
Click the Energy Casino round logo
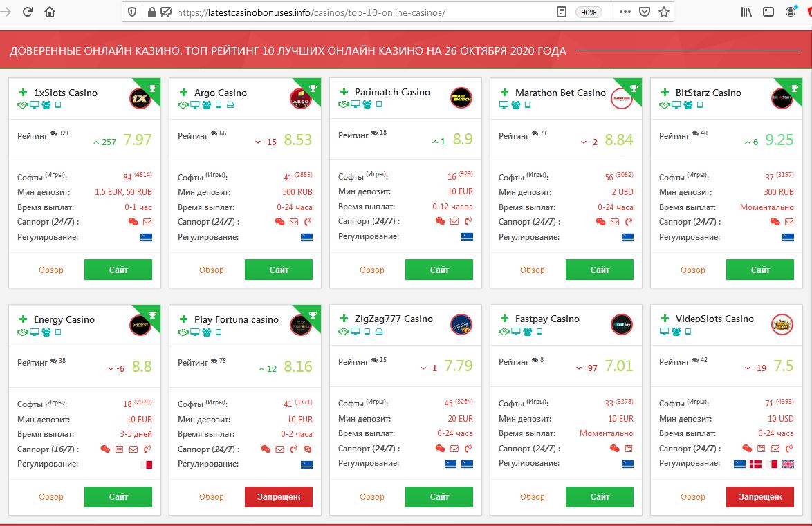(x=140, y=325)
